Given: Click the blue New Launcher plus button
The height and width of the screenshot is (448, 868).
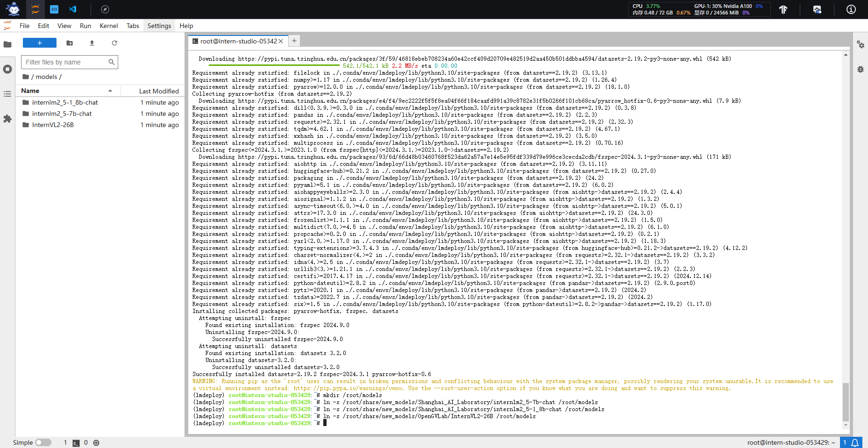Looking at the screenshot, I should [x=40, y=43].
